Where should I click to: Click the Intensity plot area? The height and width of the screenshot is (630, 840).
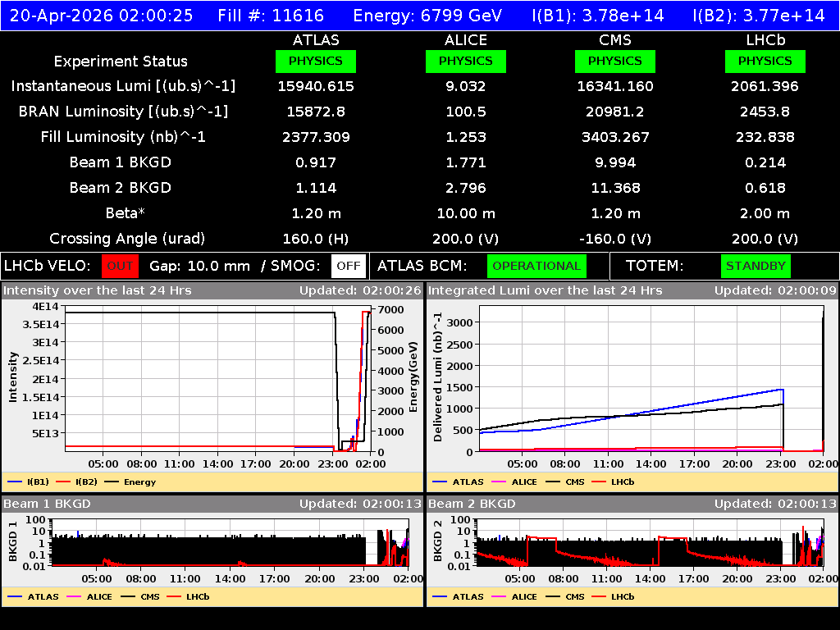point(218,379)
